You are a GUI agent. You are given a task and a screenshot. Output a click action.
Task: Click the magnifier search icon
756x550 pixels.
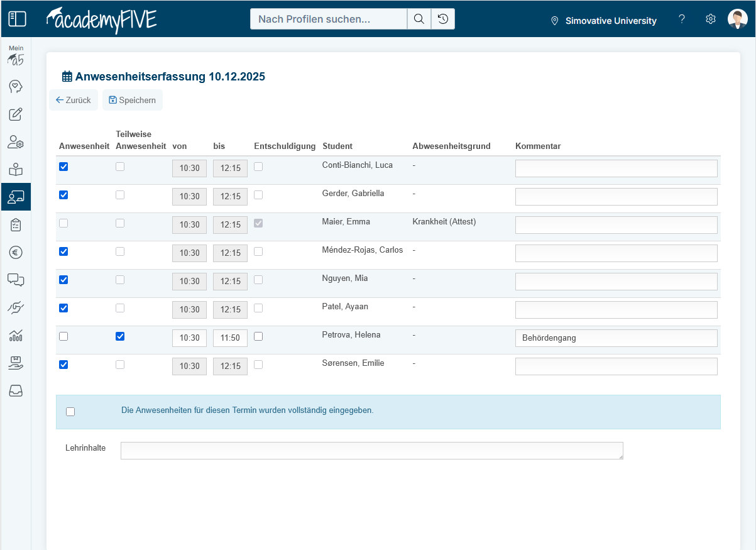(x=419, y=19)
